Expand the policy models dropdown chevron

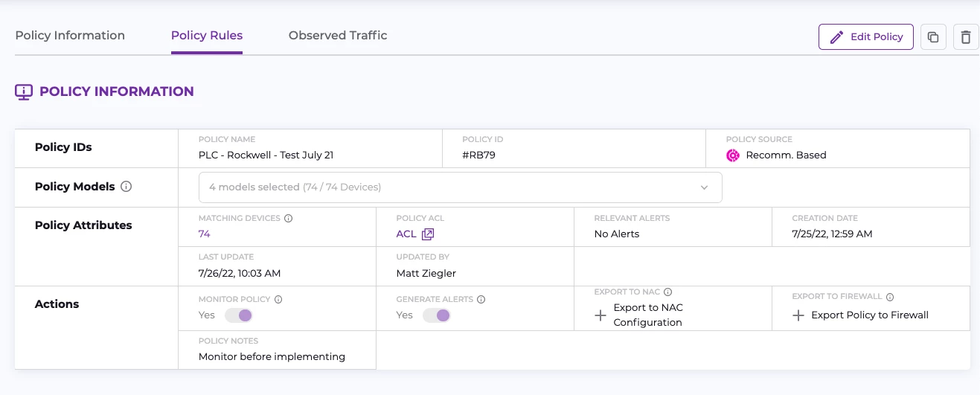704,187
